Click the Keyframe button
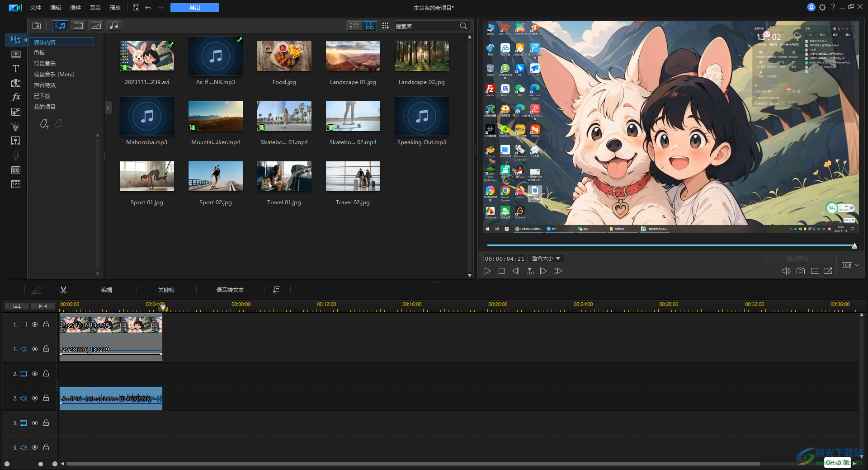The image size is (868, 470). tap(166, 290)
